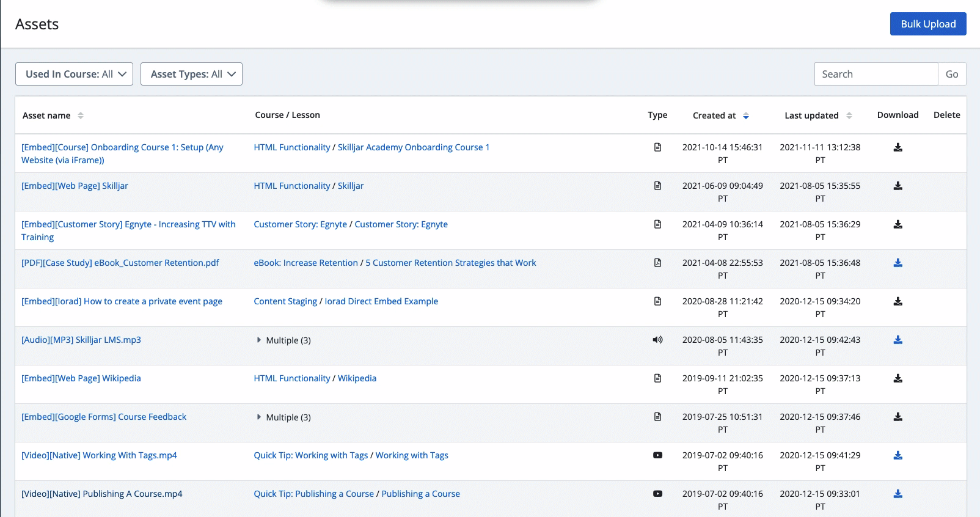980x517 pixels.
Task: Open the Publishing A Course.mp4 asset name
Action: click(x=102, y=494)
